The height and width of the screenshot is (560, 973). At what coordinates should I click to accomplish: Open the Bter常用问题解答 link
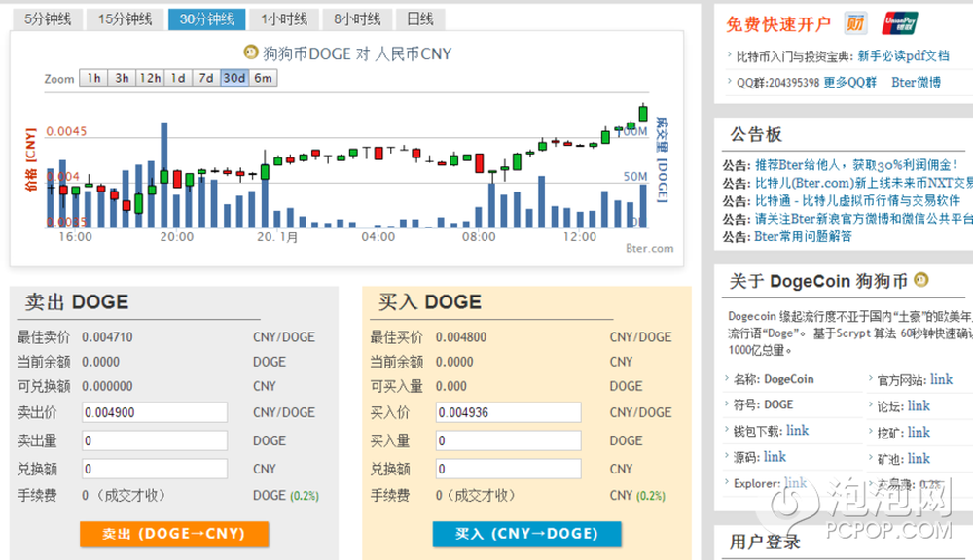pos(803,236)
